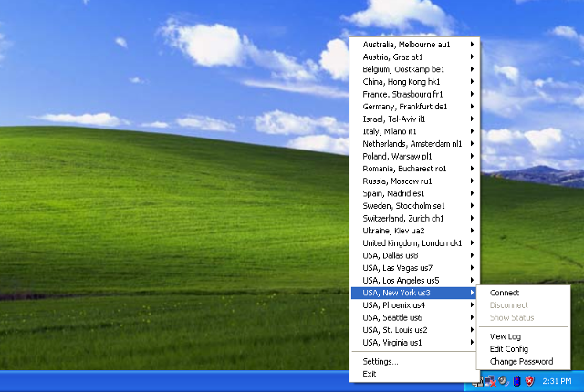
Task: Expand the Romania, Bucharest ro1 submenu arrow
Action: click(x=472, y=169)
